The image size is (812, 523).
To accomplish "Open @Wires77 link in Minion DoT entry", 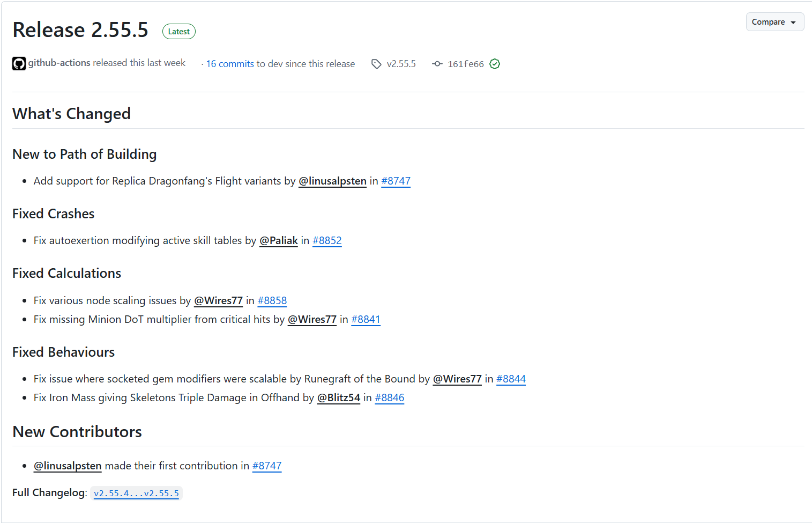I will click(312, 320).
